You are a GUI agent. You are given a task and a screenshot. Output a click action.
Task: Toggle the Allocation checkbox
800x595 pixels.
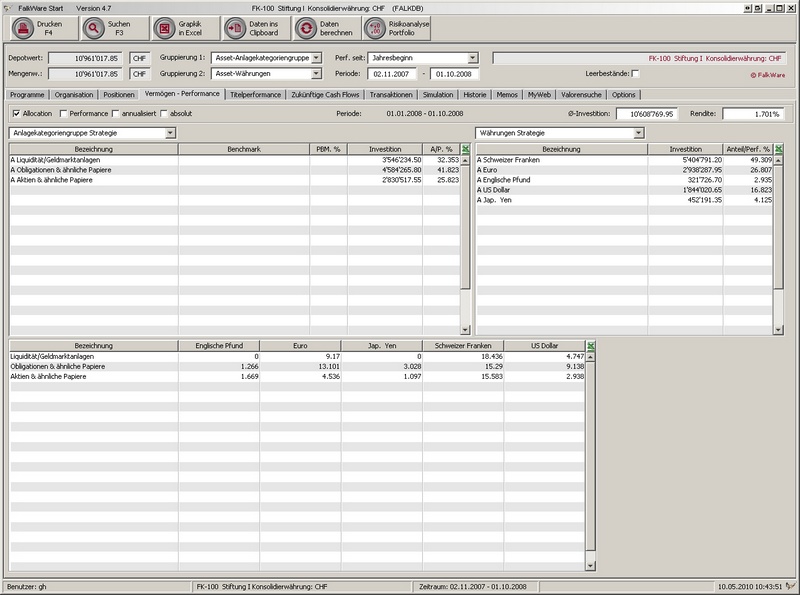pyautogui.click(x=16, y=114)
